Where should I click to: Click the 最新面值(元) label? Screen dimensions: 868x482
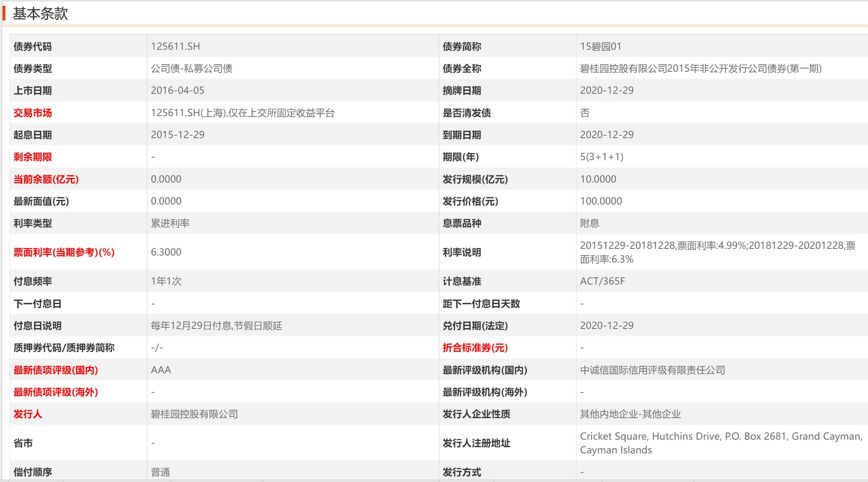coord(41,201)
